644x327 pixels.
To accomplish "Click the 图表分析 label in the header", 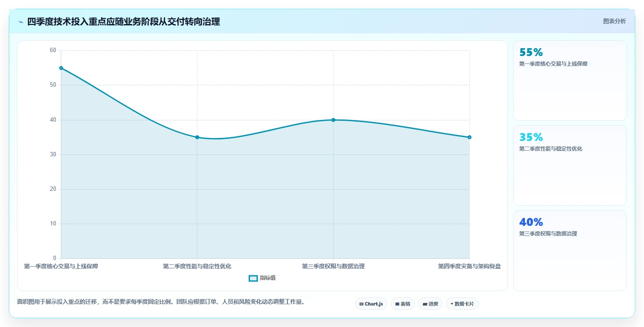I will tap(614, 21).
